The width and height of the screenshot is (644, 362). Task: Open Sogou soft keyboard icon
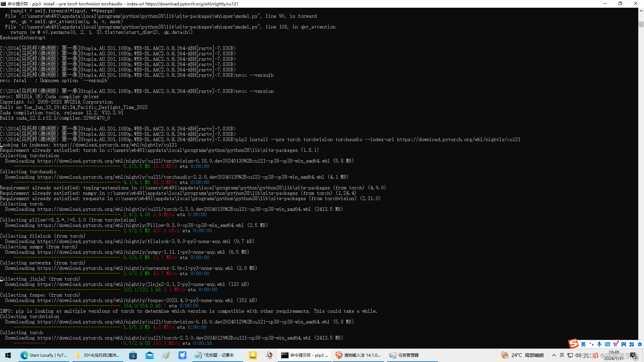coord(607,344)
